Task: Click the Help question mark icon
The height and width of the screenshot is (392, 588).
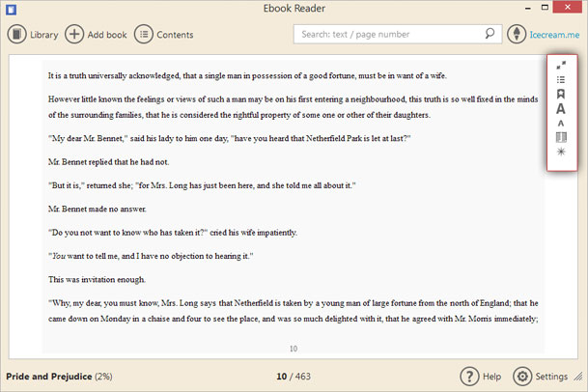Action: 469,377
